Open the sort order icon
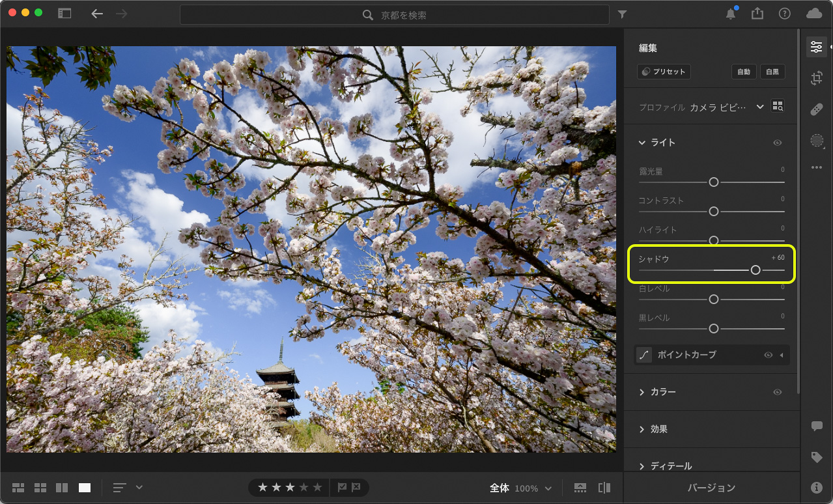Image resolution: width=833 pixels, height=504 pixels. [x=120, y=488]
